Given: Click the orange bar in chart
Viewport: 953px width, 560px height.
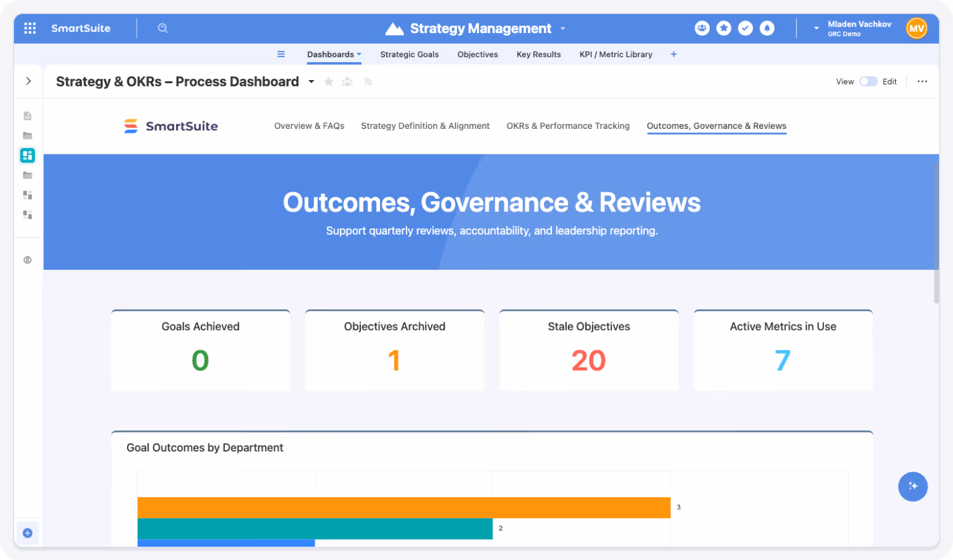Looking at the screenshot, I should [404, 507].
